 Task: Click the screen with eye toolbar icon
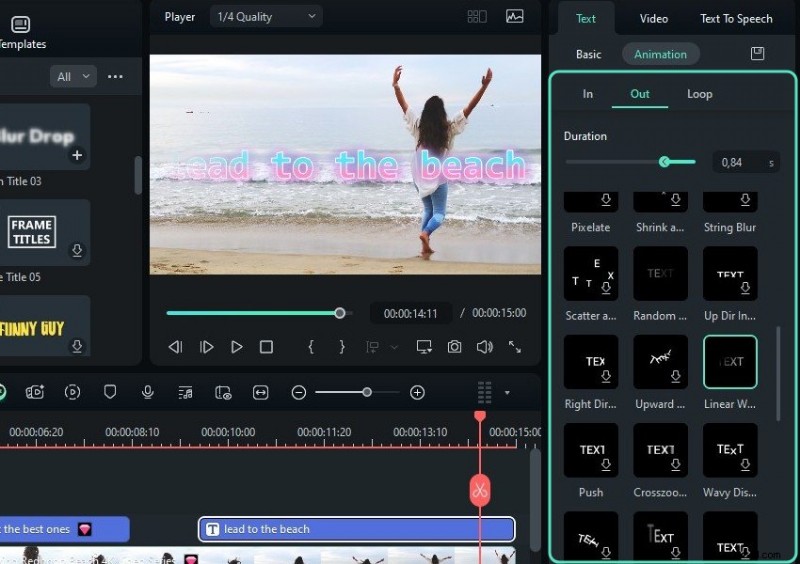click(223, 392)
